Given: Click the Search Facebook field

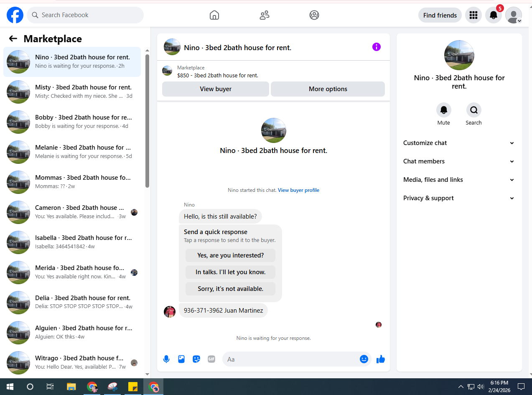Looking at the screenshot, I should (x=85, y=15).
